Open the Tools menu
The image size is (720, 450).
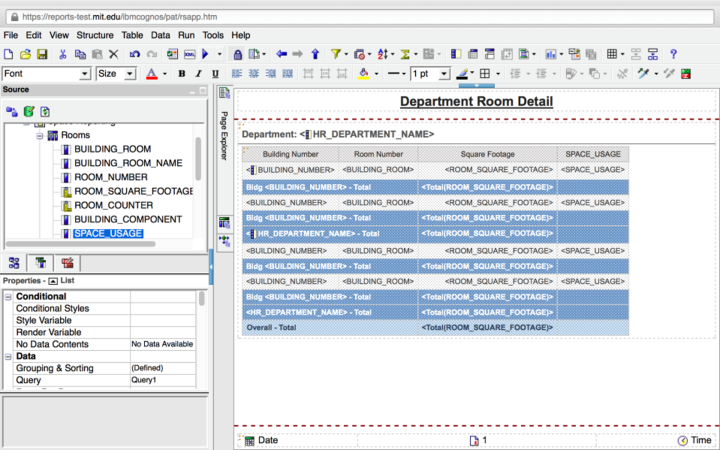[x=213, y=35]
